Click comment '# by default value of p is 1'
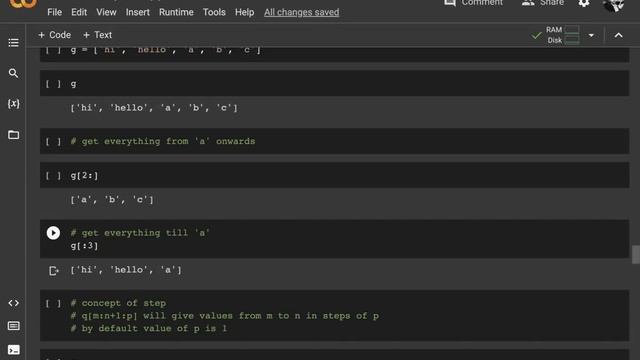This screenshot has height=360, width=640. pyautogui.click(x=149, y=328)
